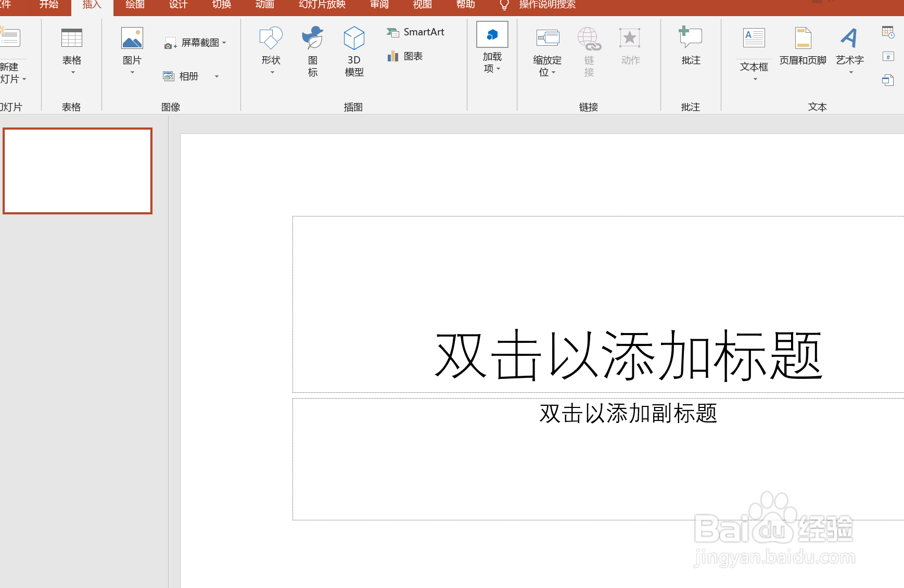Screen dimensions: 904x588
Task: Insert a slide number with the # icon
Action: tap(888, 56)
